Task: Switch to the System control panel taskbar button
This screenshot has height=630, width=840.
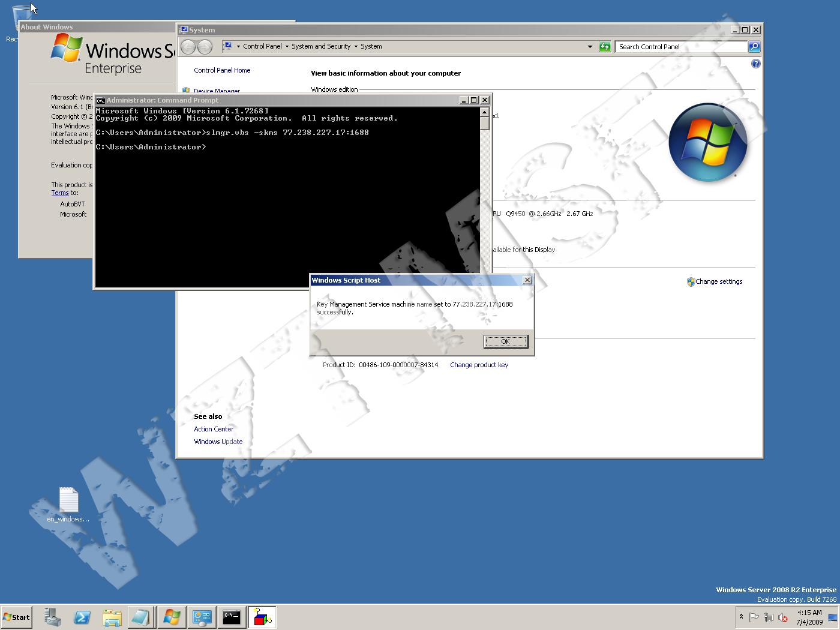Action: [202, 617]
